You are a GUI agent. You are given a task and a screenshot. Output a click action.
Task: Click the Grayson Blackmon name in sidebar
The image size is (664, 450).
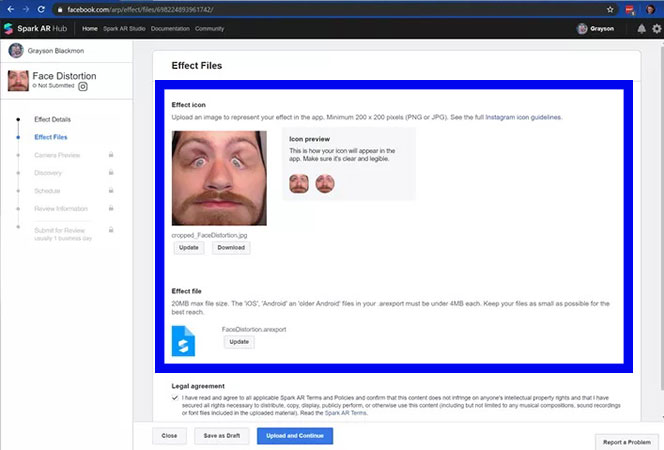pyautogui.click(x=56, y=51)
